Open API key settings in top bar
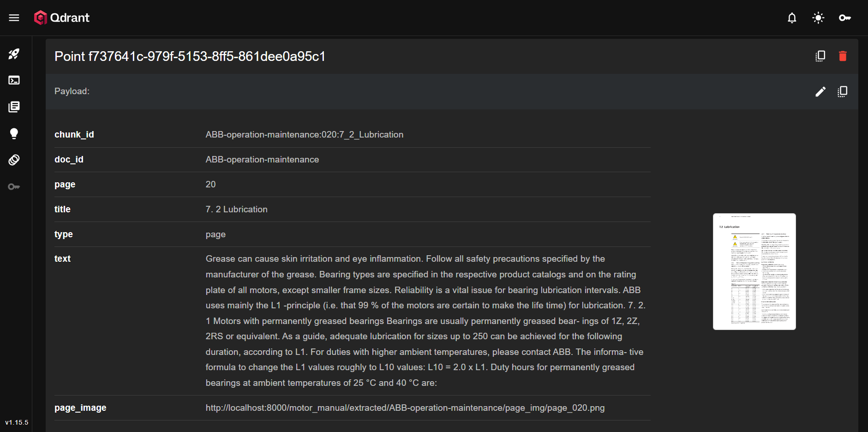Image resolution: width=868 pixels, height=432 pixels. 844,18
